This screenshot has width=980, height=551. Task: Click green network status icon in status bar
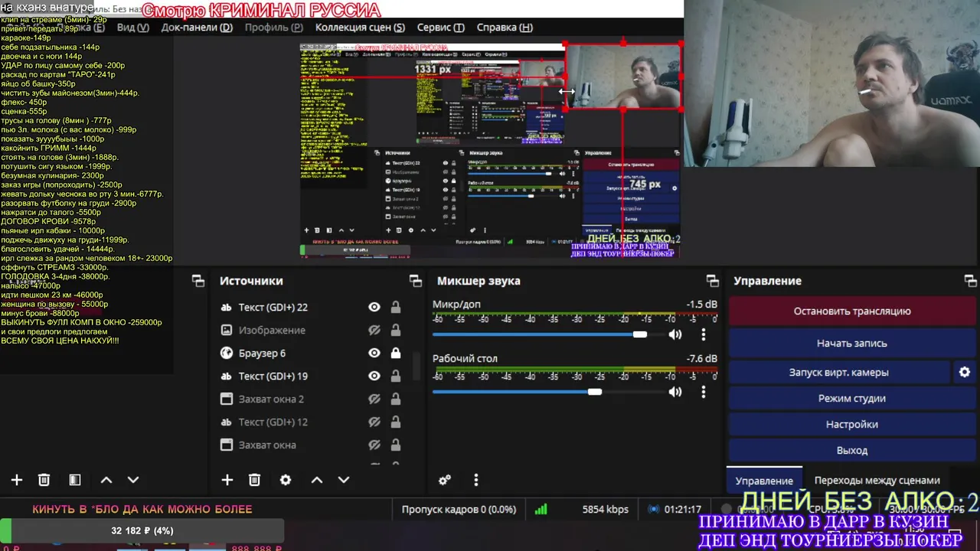[541, 509]
